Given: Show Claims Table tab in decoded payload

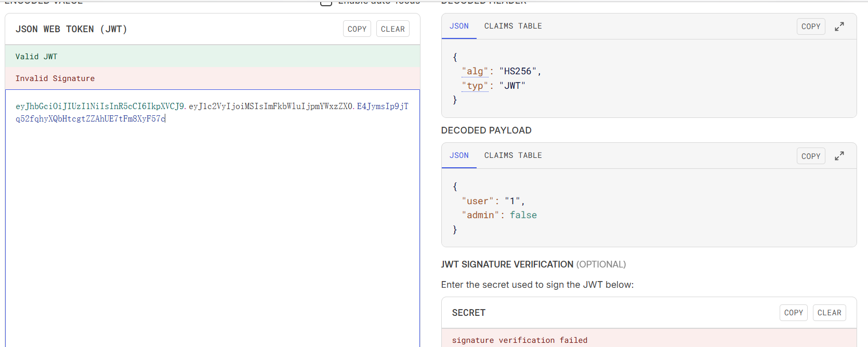Looking at the screenshot, I should tap(512, 155).
